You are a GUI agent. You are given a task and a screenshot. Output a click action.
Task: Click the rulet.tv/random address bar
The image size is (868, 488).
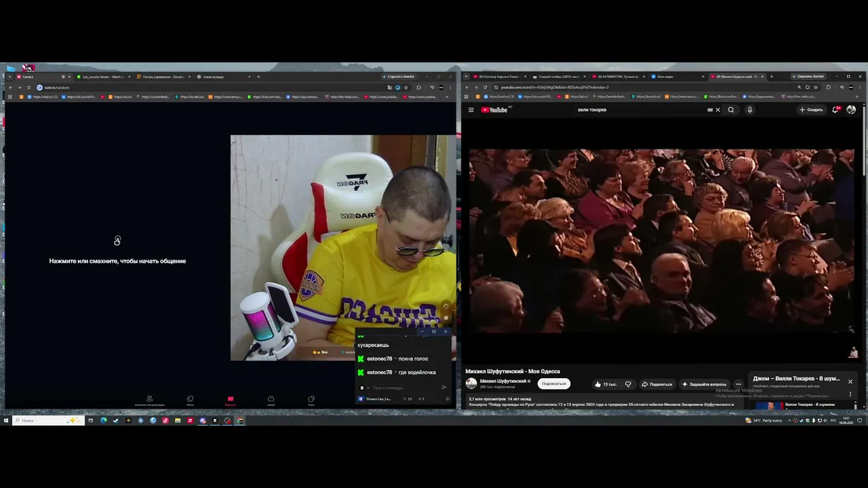(x=210, y=87)
